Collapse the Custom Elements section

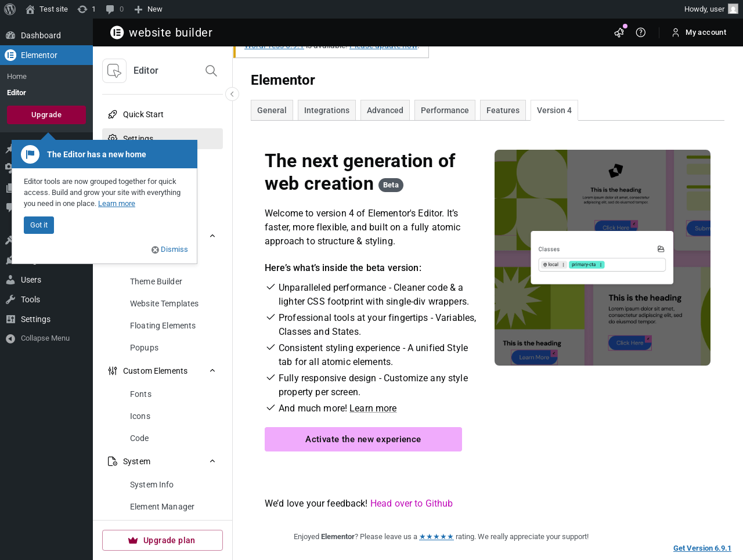(212, 371)
